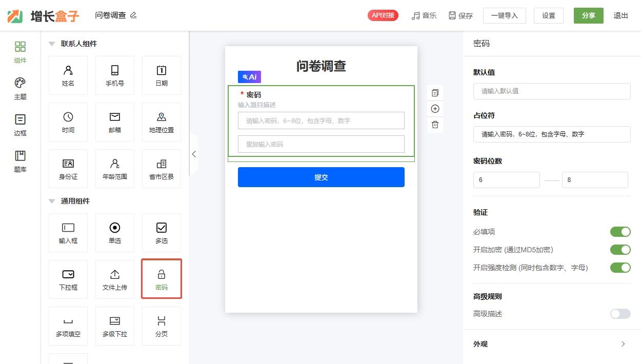Click the form title 问卷调查
641x364 pixels.
[x=321, y=66]
